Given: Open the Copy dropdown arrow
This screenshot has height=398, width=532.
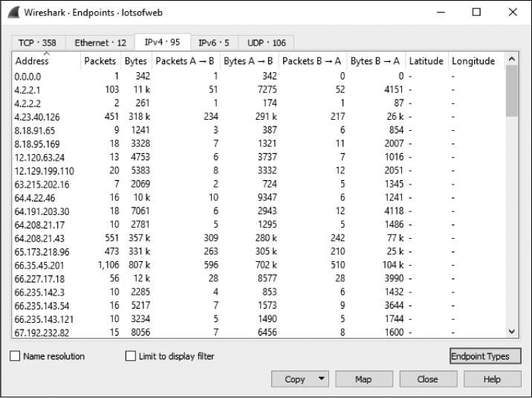Looking at the screenshot, I should [x=321, y=379].
